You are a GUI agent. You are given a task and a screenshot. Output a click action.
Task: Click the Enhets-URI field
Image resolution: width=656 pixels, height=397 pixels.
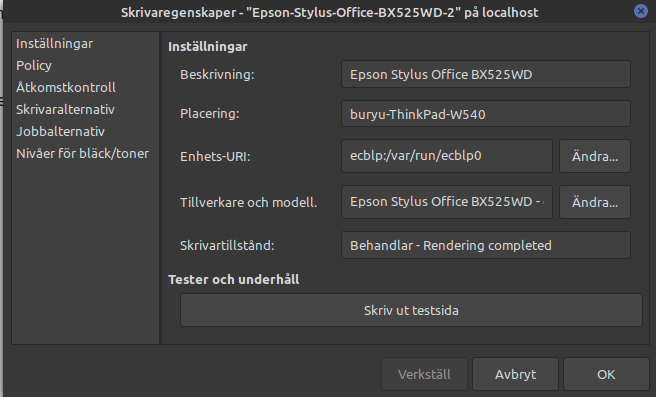(447, 156)
